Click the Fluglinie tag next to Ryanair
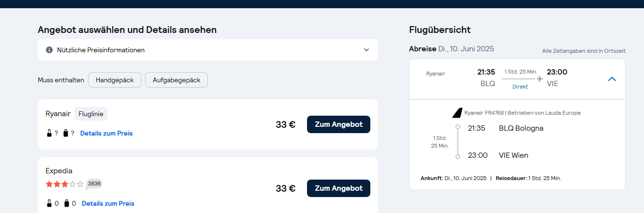Viewport: 644px width, 213px height. pos(91,114)
